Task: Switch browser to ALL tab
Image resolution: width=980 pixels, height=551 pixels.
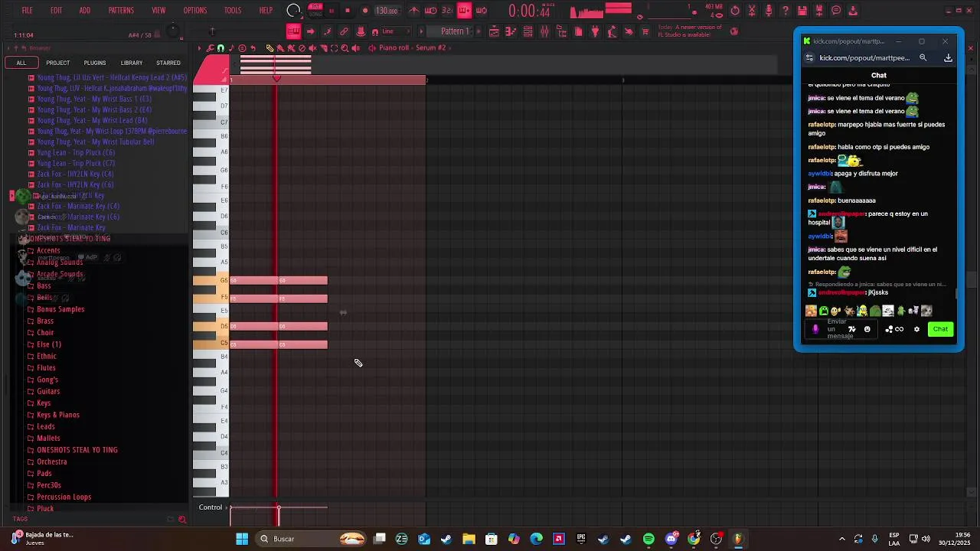Action: [21, 63]
